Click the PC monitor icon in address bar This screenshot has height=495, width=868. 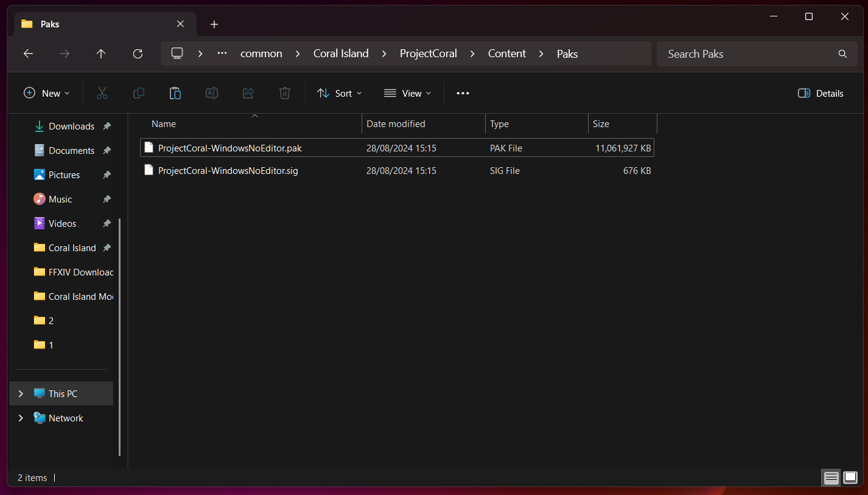coord(177,54)
